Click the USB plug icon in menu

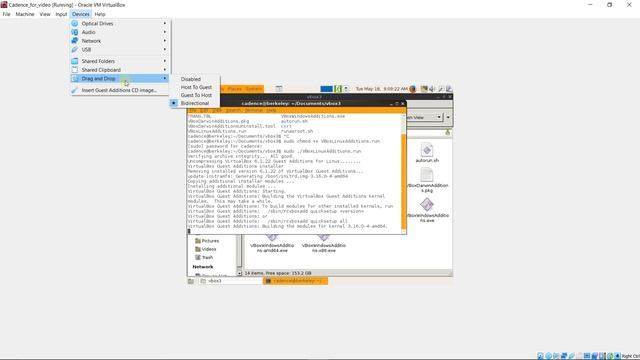pyautogui.click(x=75, y=49)
